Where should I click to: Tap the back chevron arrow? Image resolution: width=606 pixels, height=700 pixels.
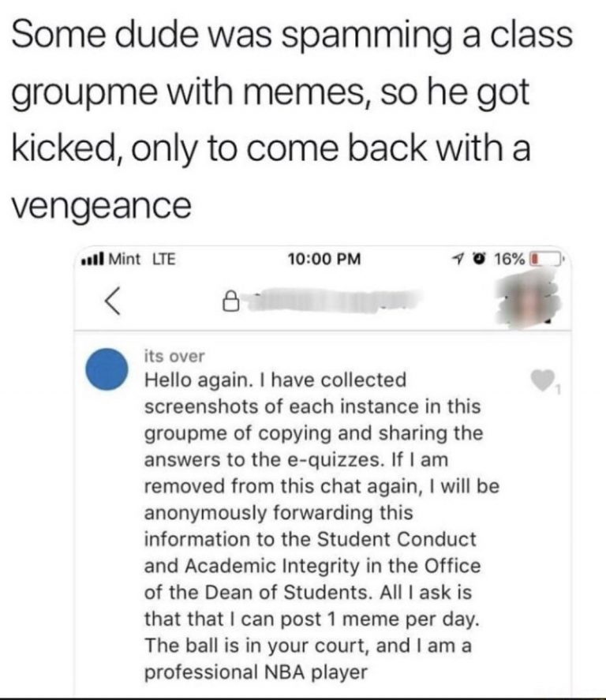(113, 299)
